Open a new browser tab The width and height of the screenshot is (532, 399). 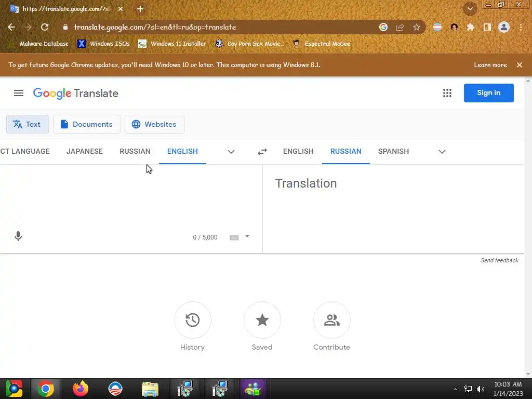(140, 9)
